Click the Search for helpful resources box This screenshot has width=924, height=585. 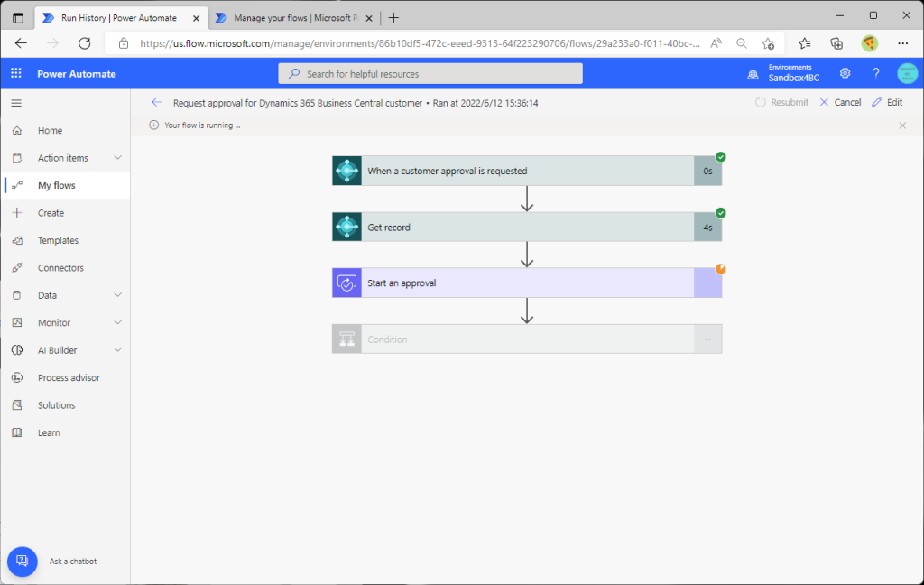(x=430, y=74)
